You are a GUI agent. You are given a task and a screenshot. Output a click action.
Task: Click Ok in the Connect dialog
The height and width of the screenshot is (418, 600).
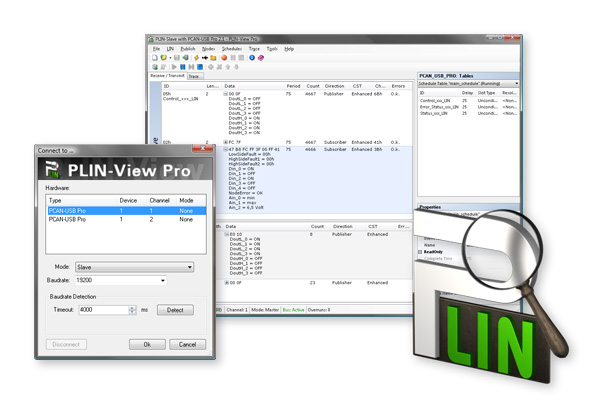pos(147,345)
